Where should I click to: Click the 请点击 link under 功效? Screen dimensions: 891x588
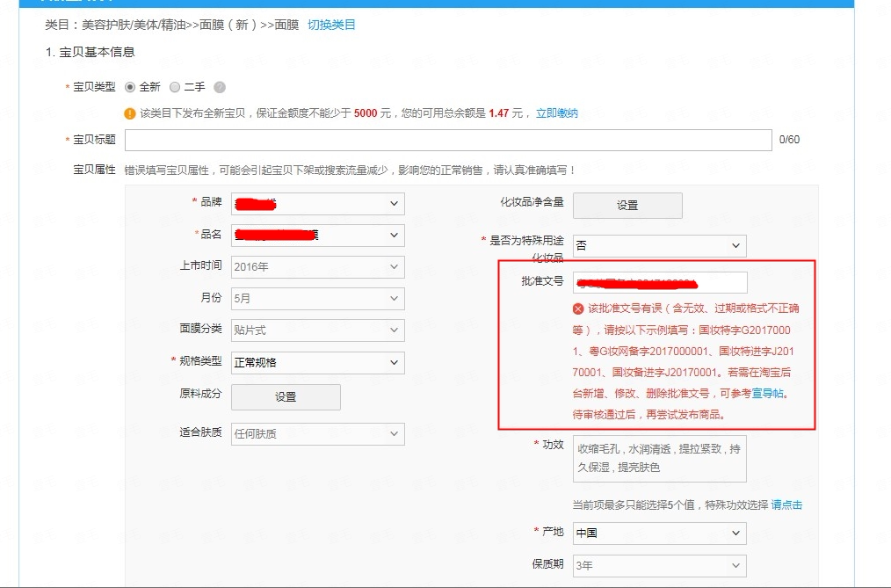tap(786, 505)
